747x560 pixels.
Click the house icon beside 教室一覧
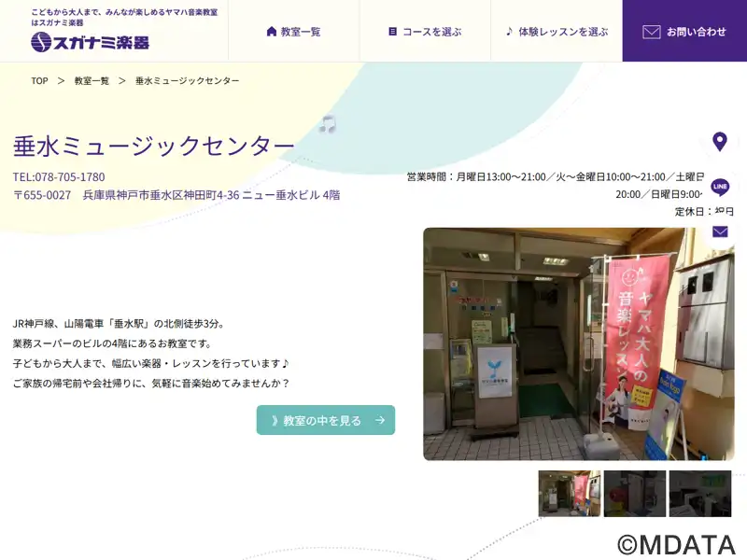tap(272, 32)
